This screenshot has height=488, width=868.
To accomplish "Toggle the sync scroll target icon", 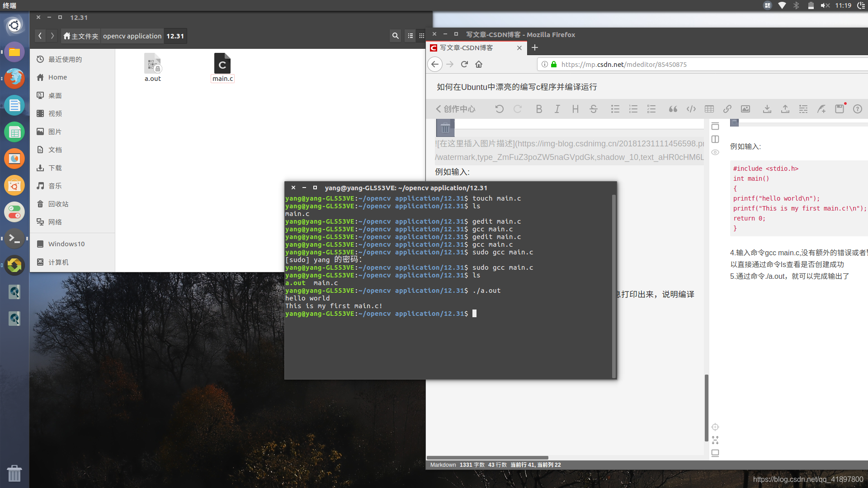I will coord(715,427).
